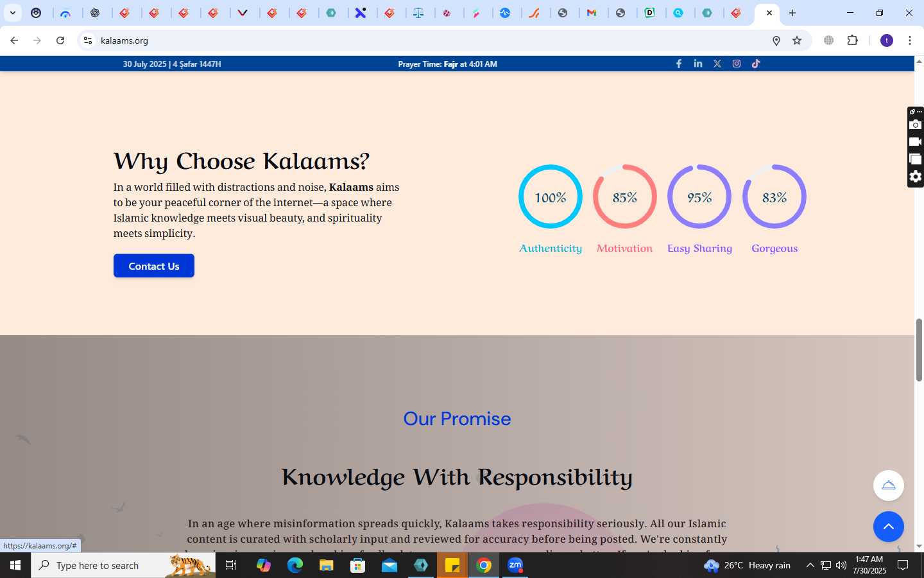Click the three dots on the side toolbar
This screenshot has height=578, width=924.
[920, 112]
